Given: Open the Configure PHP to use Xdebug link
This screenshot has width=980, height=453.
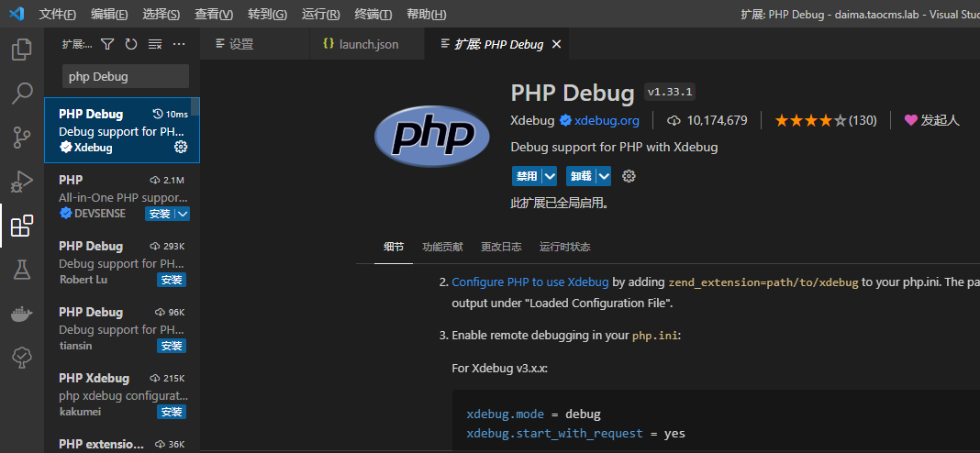Looking at the screenshot, I should tap(530, 282).
